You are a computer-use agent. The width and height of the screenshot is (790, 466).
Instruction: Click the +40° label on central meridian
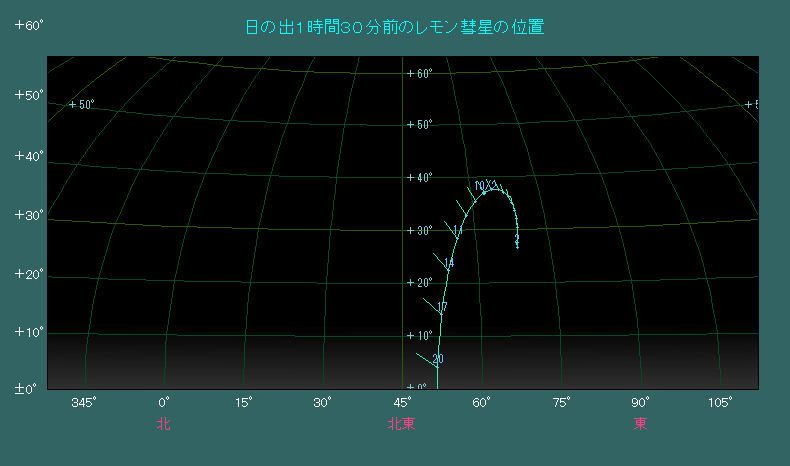point(418,178)
